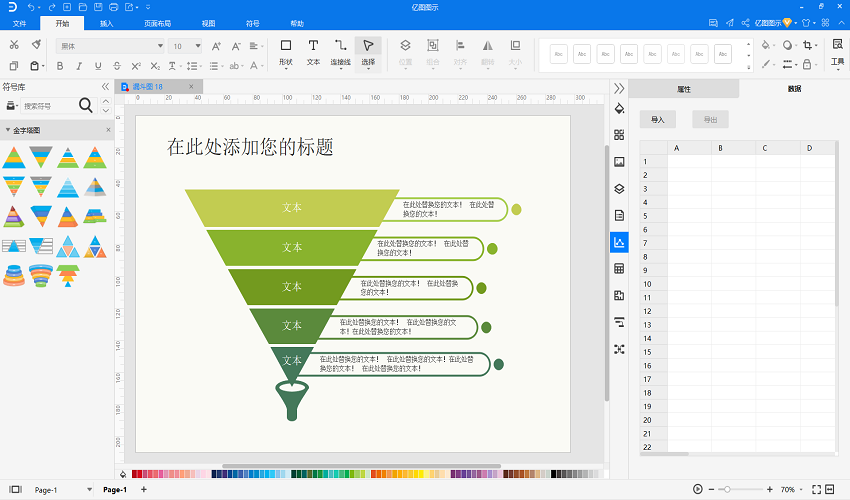This screenshot has height=500, width=850.
Task: Toggle fullscreen fit page icon
Action: click(816, 490)
